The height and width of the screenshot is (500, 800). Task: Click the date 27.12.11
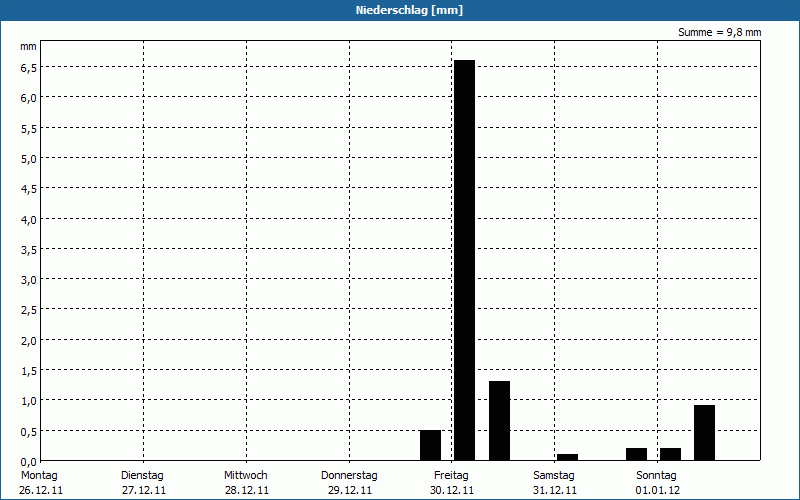tap(144, 490)
